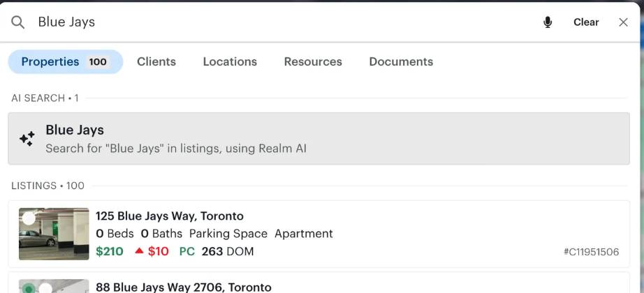The width and height of the screenshot is (644, 293).
Task: Select the Resources tab
Action: (313, 62)
